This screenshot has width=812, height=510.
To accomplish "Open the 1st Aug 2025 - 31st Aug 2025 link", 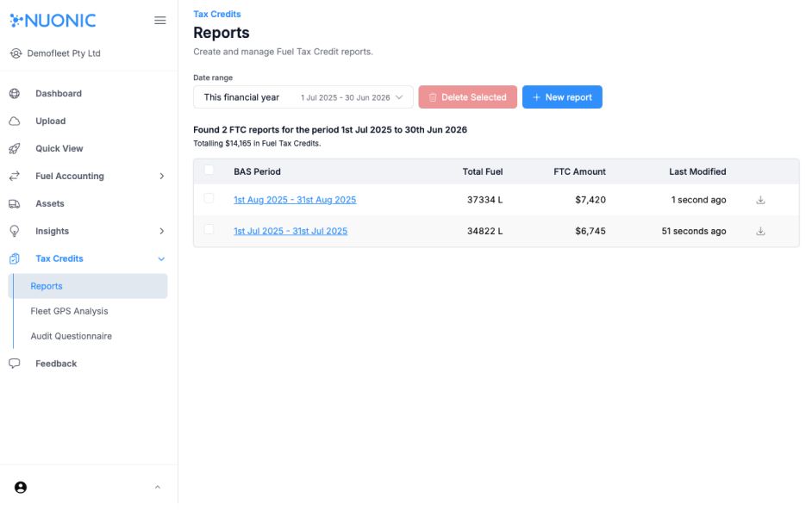I will pyautogui.click(x=295, y=200).
